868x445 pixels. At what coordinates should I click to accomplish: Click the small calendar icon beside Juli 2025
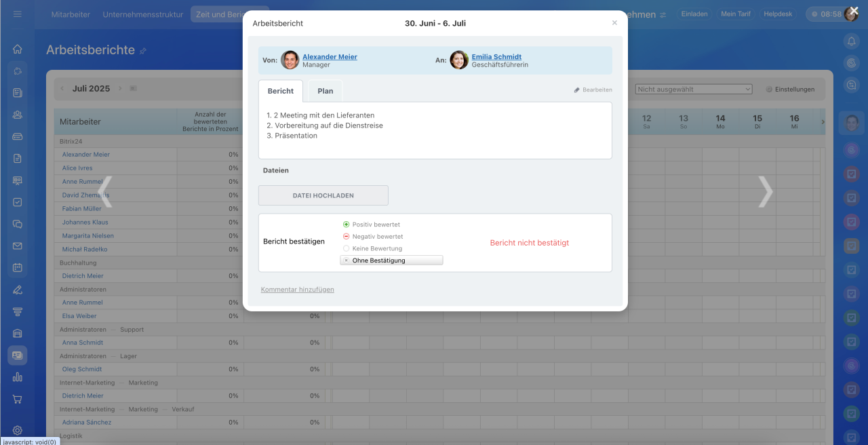click(133, 88)
